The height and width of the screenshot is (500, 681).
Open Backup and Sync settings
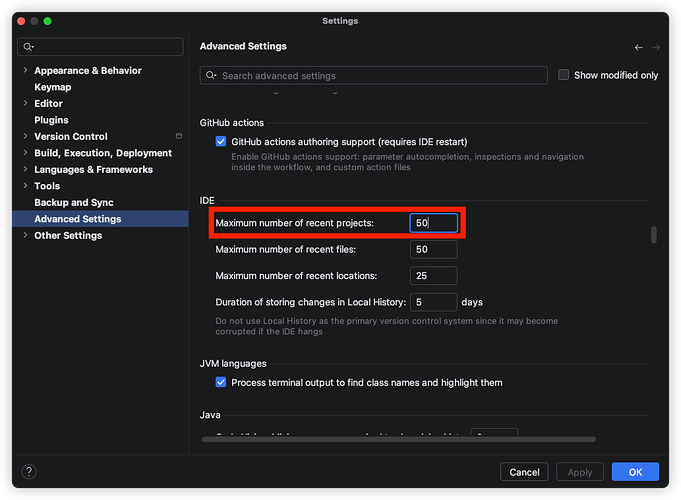pyautogui.click(x=74, y=203)
